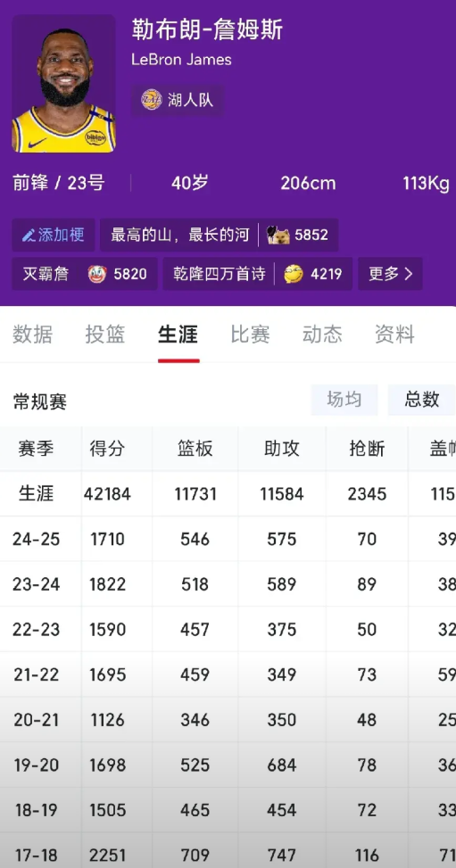Screen dimensions: 456x868
Task: Click career assists value 11584
Action: pos(281,494)
